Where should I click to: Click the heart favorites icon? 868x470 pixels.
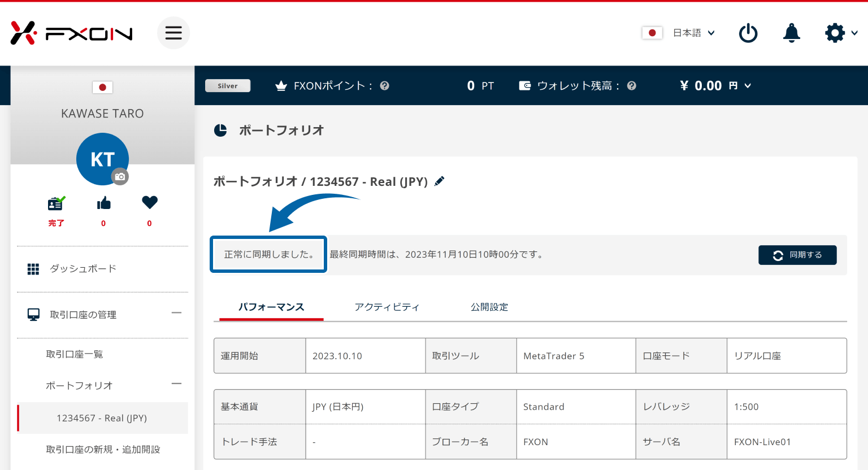click(x=150, y=202)
